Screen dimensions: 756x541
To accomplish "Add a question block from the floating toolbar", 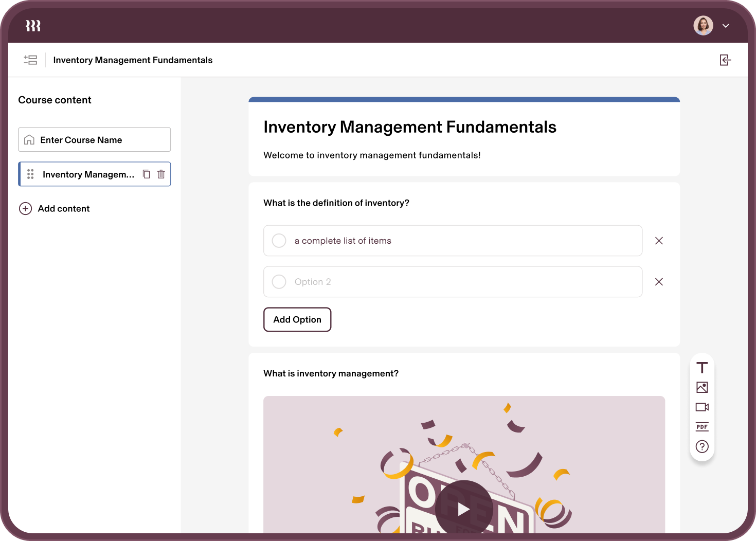I will (x=702, y=446).
